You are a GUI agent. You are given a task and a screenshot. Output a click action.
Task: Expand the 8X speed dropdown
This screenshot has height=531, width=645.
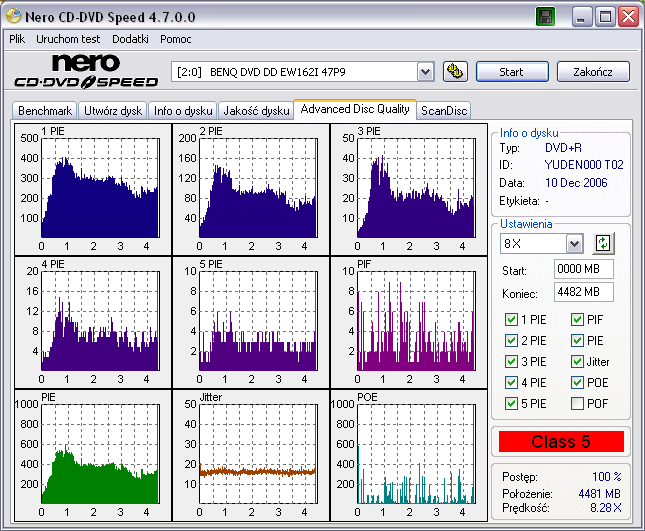[574, 244]
